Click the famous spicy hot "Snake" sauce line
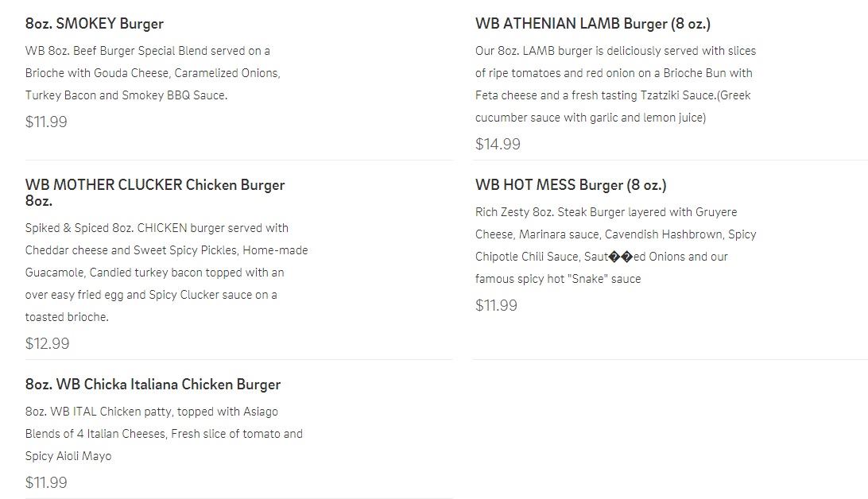 pos(557,279)
